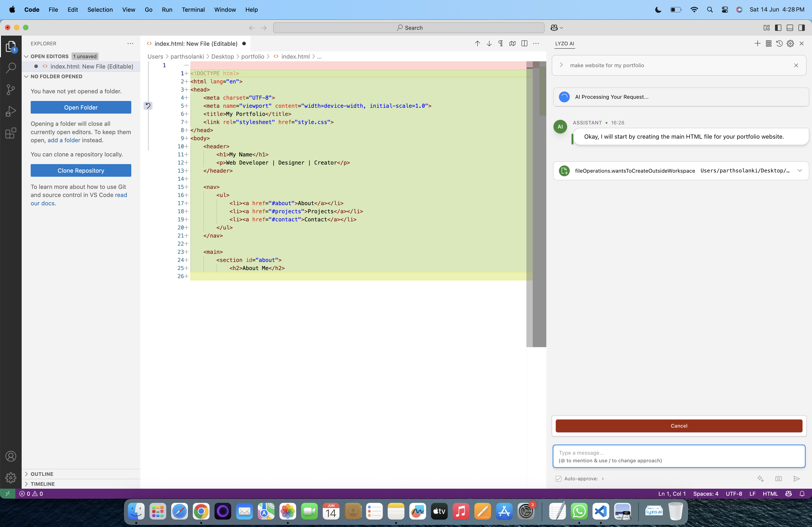
Task: Go back with navigation arrow
Action: (x=252, y=27)
